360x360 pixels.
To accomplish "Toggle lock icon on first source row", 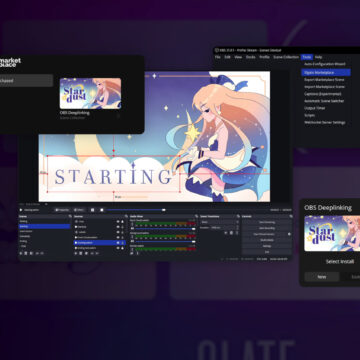I will click(122, 221).
